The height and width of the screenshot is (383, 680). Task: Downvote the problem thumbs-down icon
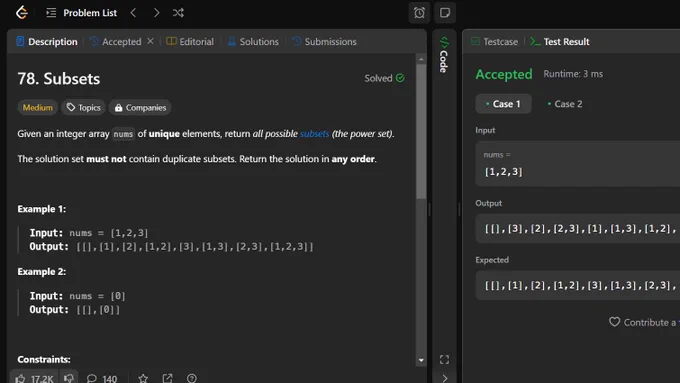[x=69, y=378]
